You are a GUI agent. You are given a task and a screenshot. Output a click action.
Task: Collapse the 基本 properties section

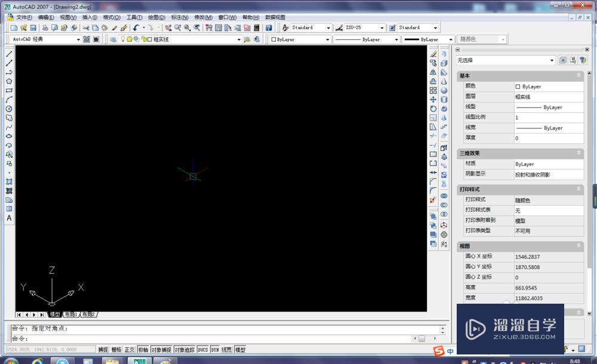578,76
